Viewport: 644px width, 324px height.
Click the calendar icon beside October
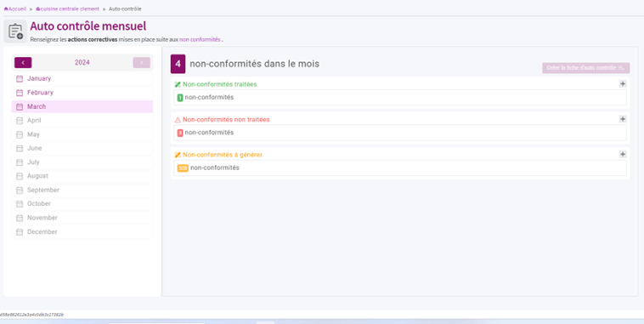click(x=20, y=203)
